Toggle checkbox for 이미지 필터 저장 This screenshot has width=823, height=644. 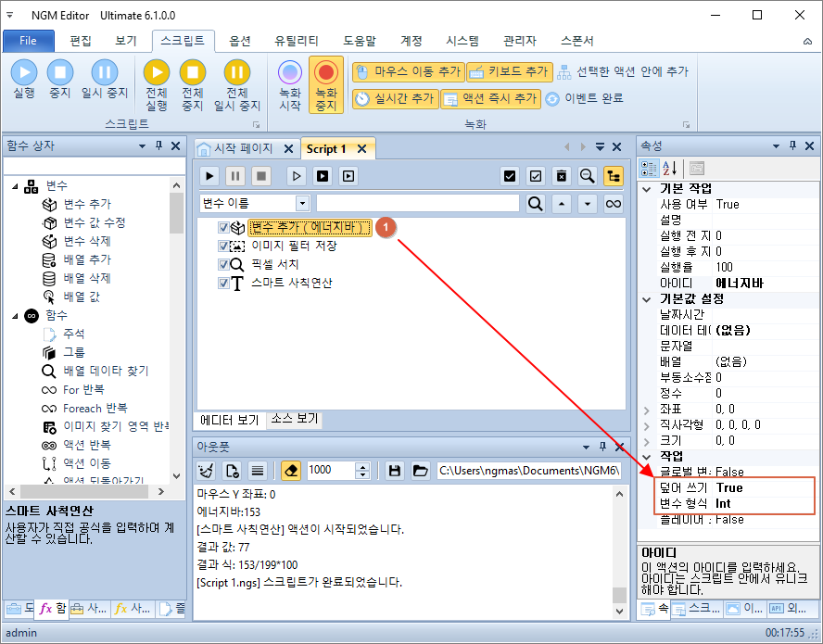pos(223,246)
